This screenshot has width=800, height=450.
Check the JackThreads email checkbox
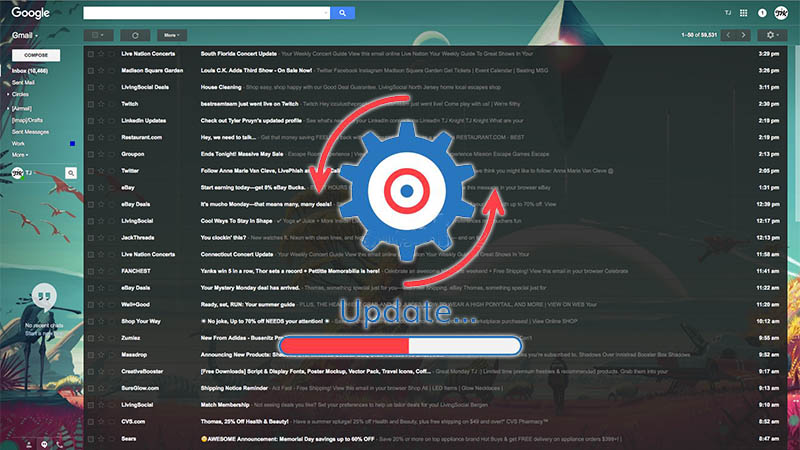point(91,238)
